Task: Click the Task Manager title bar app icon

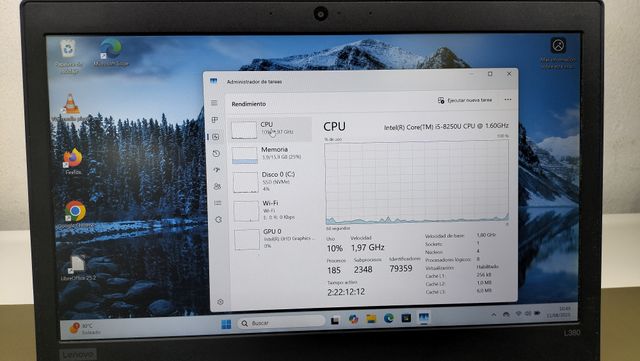Action: (x=213, y=81)
